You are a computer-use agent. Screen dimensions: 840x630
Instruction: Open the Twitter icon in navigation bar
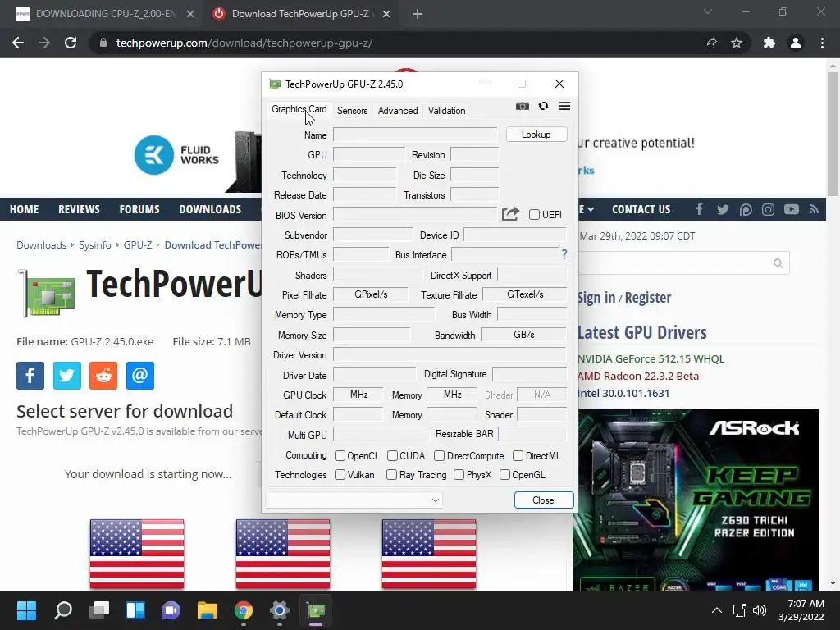click(x=722, y=209)
